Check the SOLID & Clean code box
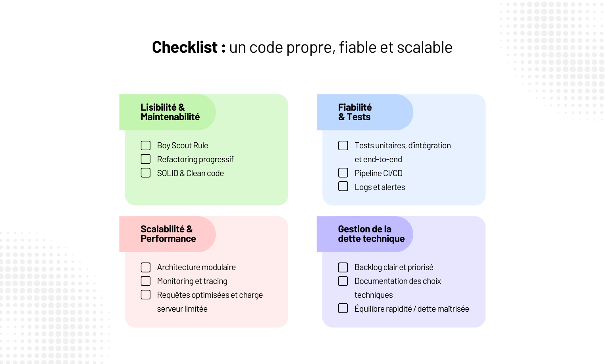This screenshot has width=605, height=364. point(146,173)
